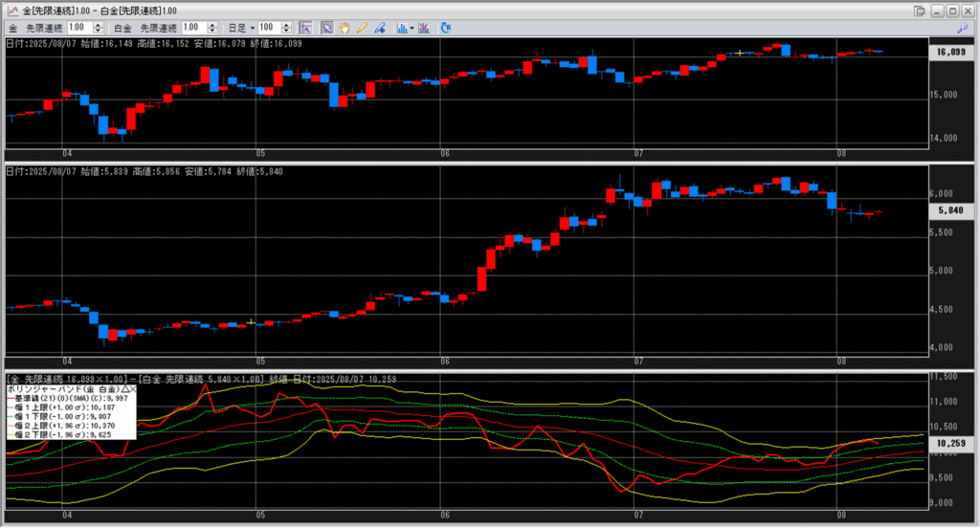Open settings with the wrench icon
Screen dimensions: 980x528
[x=962, y=28]
